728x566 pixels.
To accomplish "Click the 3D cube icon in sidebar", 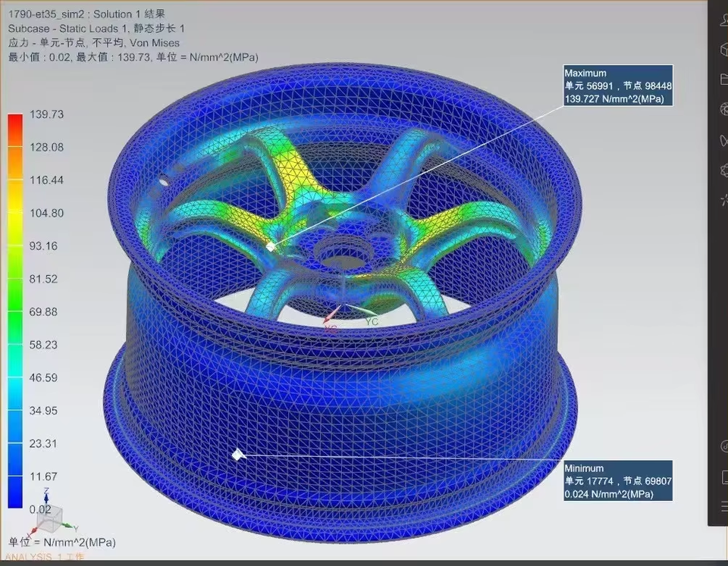I will coord(723,49).
